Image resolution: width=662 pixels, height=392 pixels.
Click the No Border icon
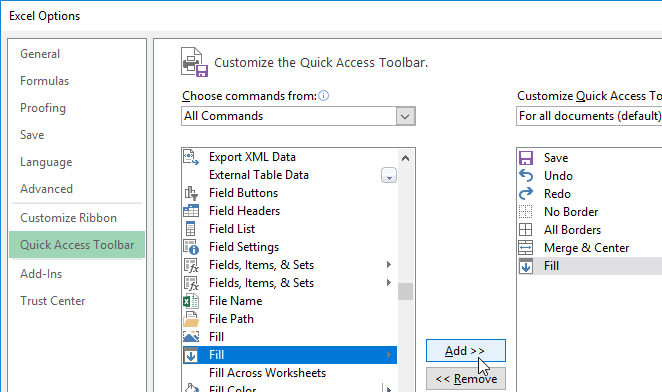coord(526,212)
